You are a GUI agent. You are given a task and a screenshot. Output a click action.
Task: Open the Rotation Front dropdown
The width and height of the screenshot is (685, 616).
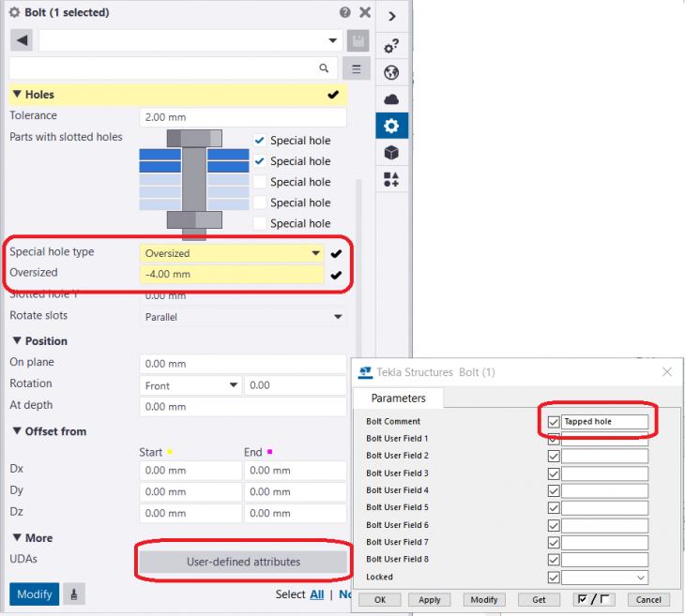click(234, 385)
